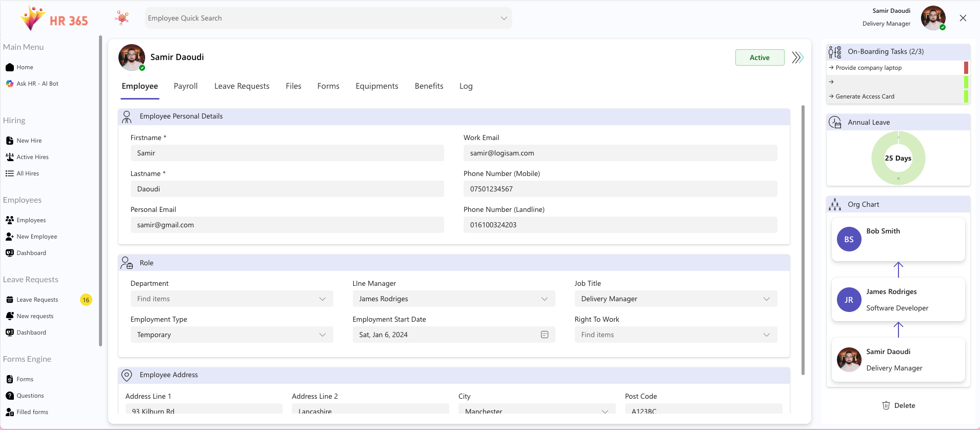Open the Employee Quick Search dropdown
980x430 pixels.
504,18
